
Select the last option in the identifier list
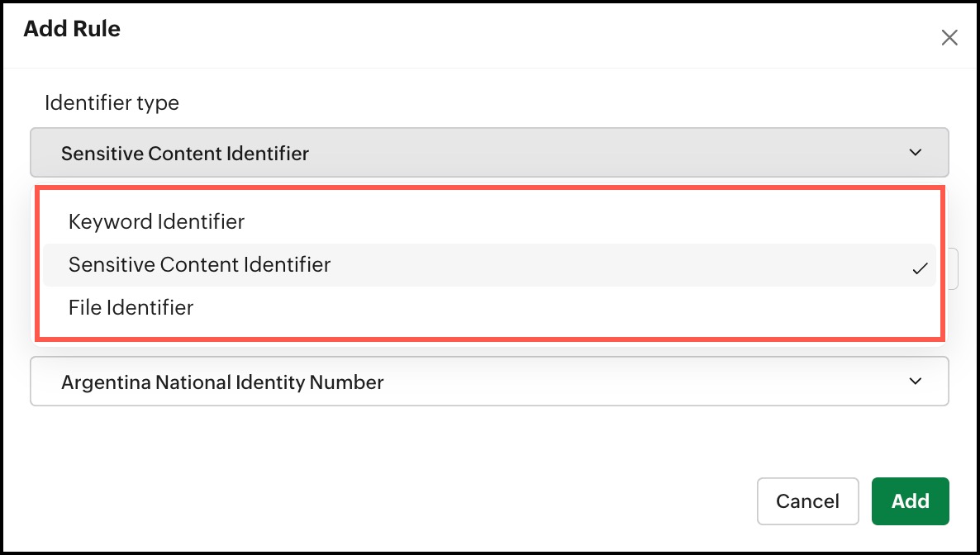tap(131, 307)
